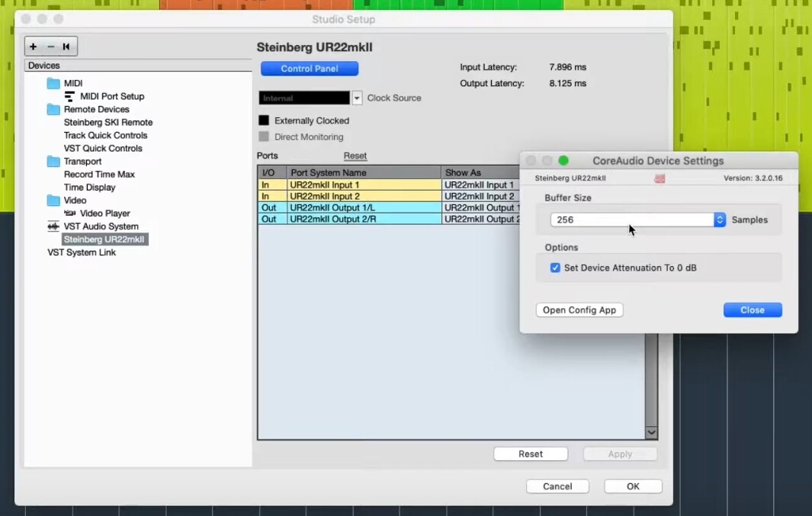Image resolution: width=812 pixels, height=516 pixels.
Task: Click the Reset button below ports table
Action: (x=531, y=454)
